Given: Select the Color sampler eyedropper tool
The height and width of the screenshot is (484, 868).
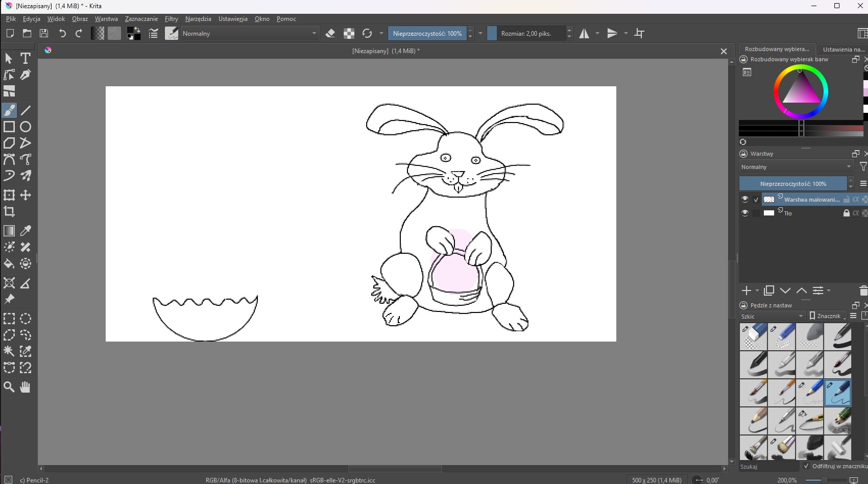Looking at the screenshot, I should (26, 231).
